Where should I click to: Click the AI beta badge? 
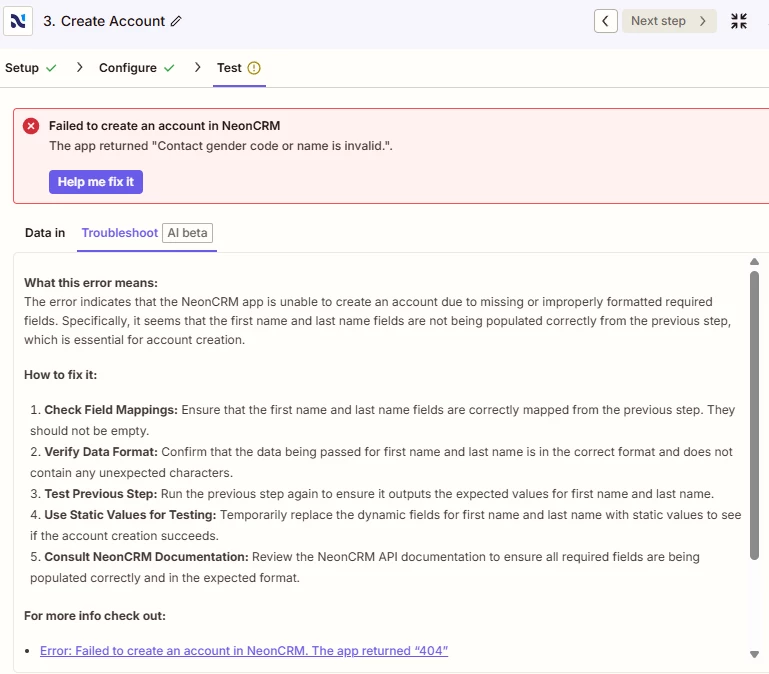(x=187, y=233)
